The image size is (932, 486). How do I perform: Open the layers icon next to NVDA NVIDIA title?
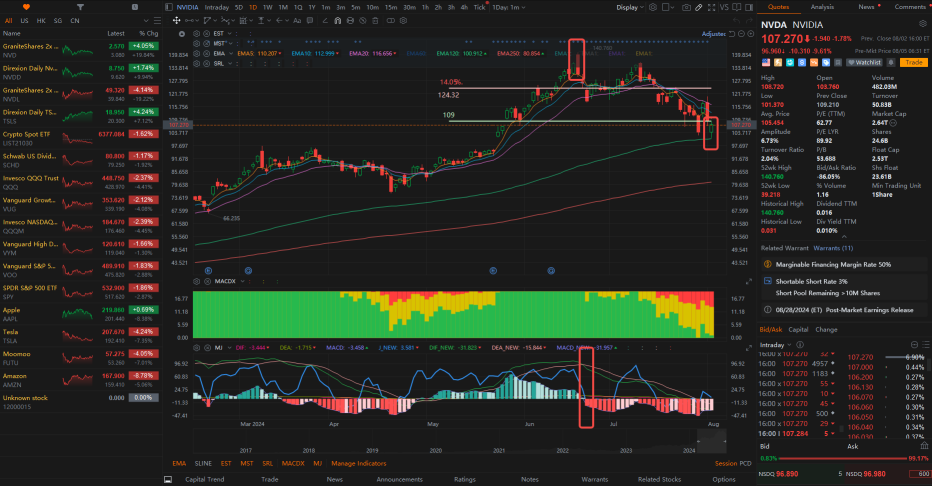(x=923, y=24)
